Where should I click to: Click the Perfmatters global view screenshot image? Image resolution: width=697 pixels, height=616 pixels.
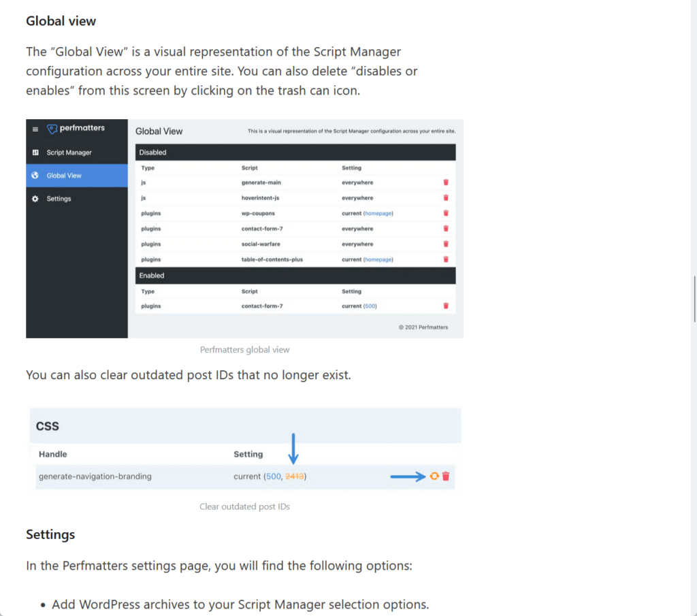click(x=244, y=229)
